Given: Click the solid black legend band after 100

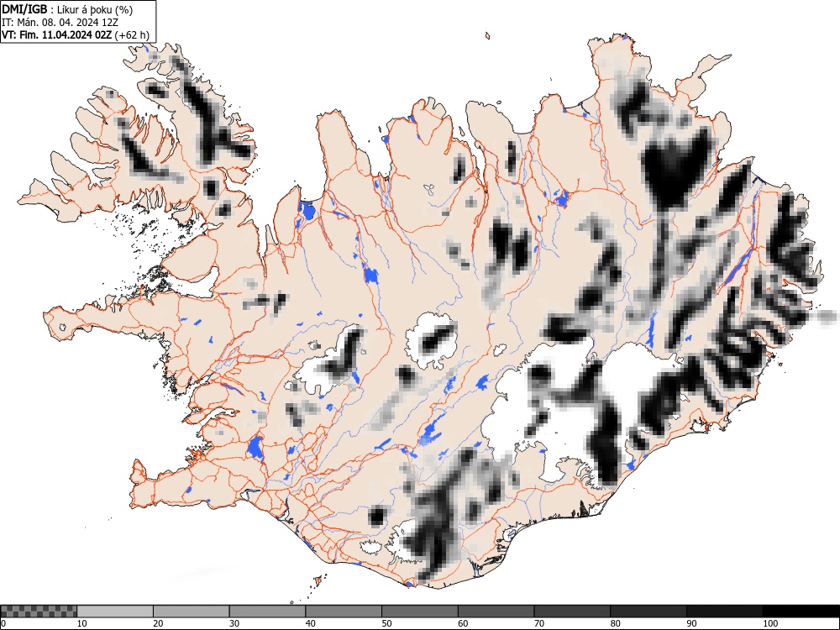Looking at the screenshot, I should tap(801, 612).
